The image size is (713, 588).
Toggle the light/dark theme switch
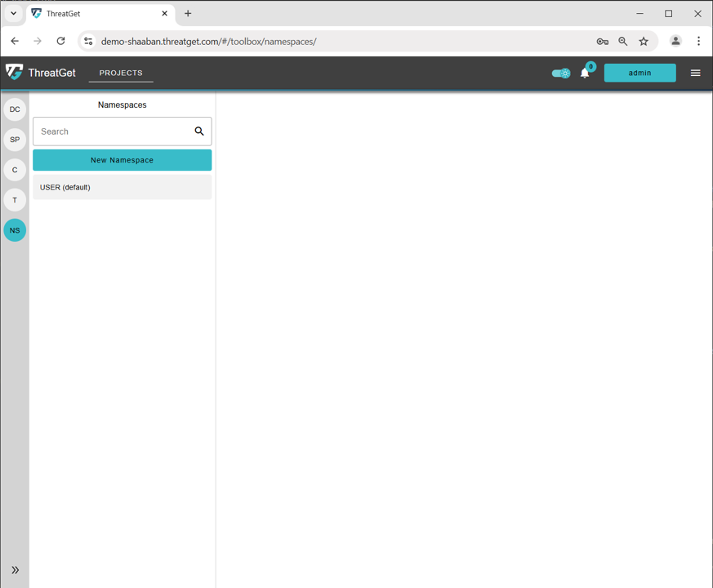[x=561, y=73]
